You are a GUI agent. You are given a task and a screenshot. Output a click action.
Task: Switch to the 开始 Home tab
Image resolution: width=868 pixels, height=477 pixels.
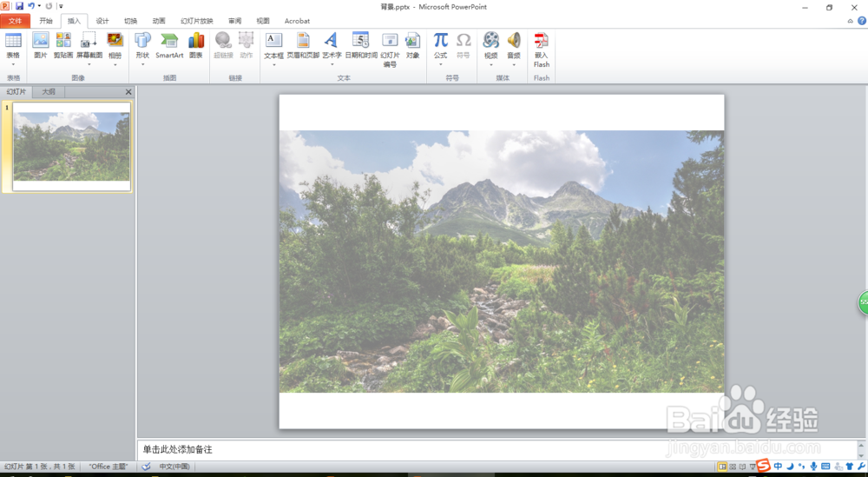(x=46, y=21)
